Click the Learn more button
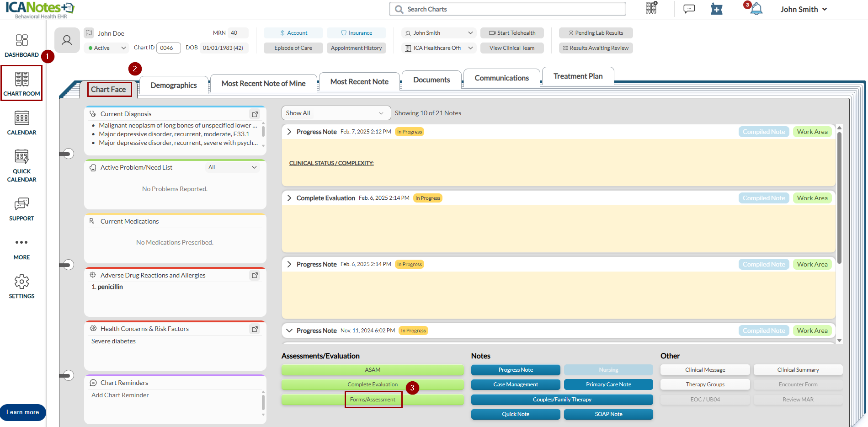 pos(23,412)
